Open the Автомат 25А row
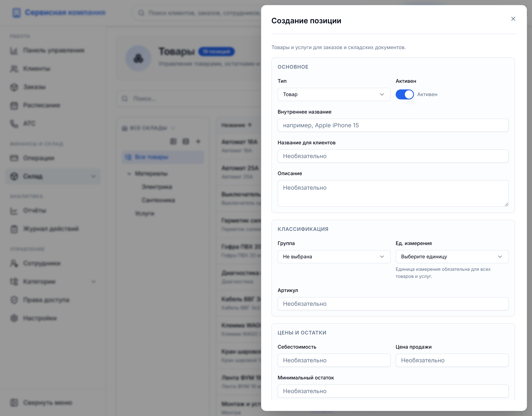532x416 pixels. (239, 172)
